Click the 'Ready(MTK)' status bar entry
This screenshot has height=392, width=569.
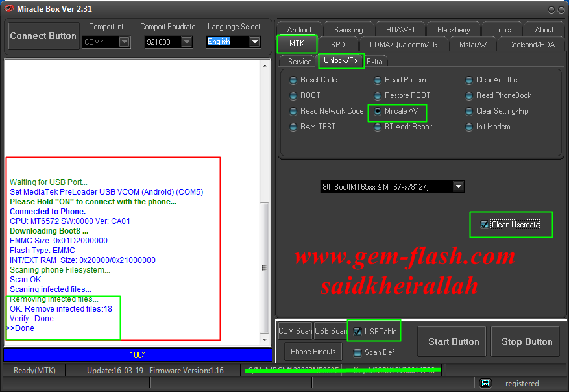pos(34,371)
